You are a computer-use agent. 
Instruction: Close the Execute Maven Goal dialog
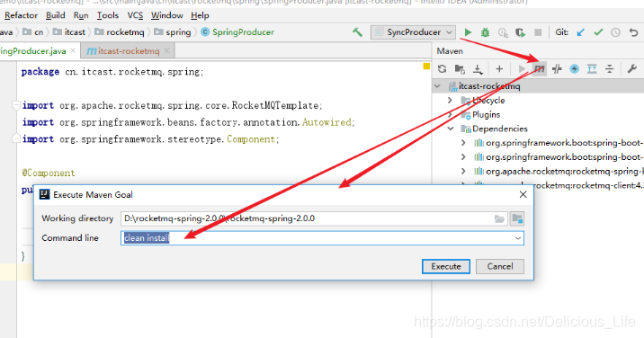pos(523,194)
